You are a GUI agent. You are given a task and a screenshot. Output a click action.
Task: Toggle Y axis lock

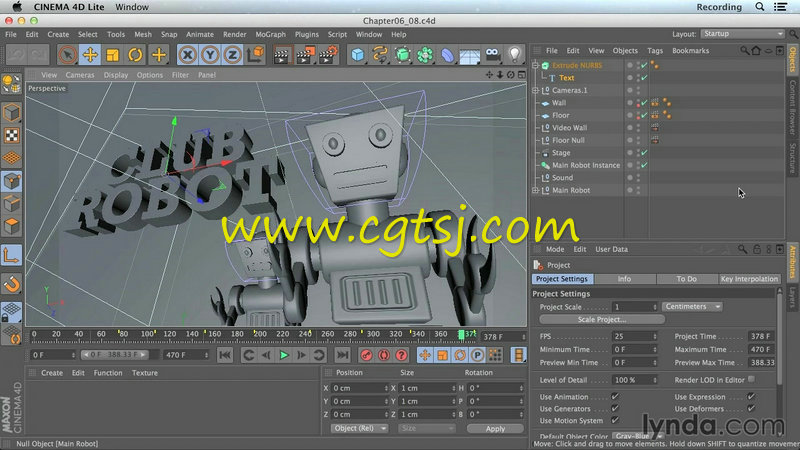[210, 55]
